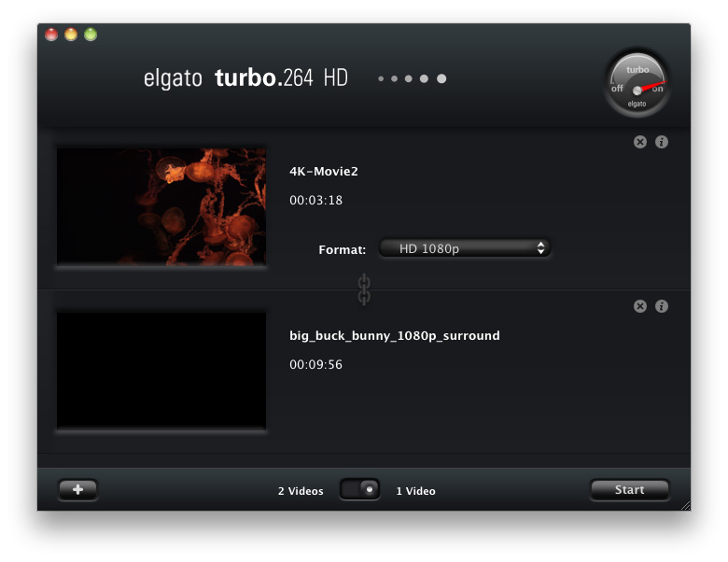Show info for 4K-Movie2 video

(x=662, y=142)
